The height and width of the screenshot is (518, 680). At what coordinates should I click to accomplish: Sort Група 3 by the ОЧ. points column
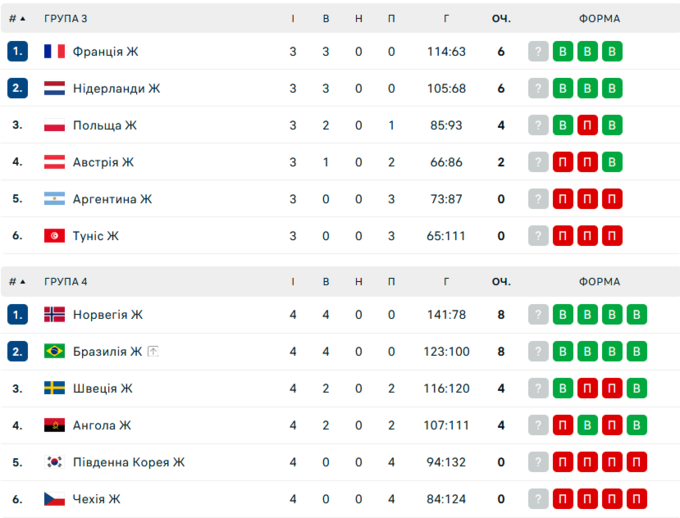(x=501, y=19)
